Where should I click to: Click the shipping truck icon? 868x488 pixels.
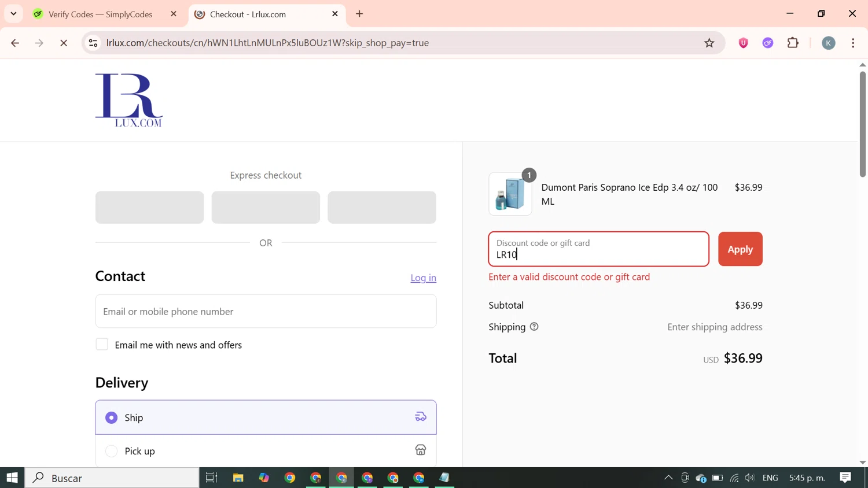coord(421,417)
